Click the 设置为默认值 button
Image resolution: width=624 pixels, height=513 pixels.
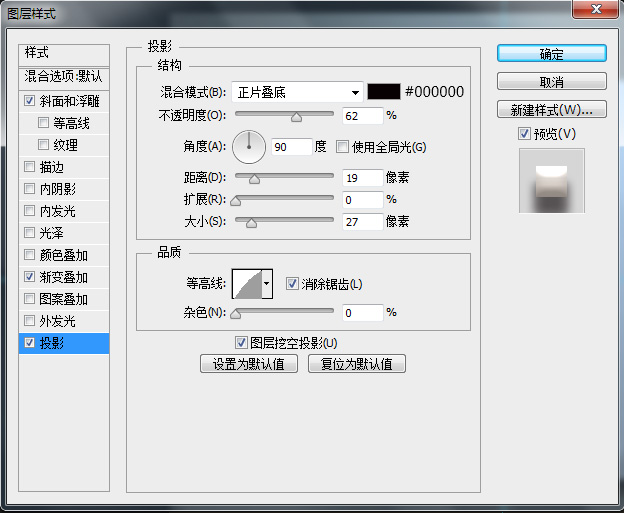(x=249, y=363)
